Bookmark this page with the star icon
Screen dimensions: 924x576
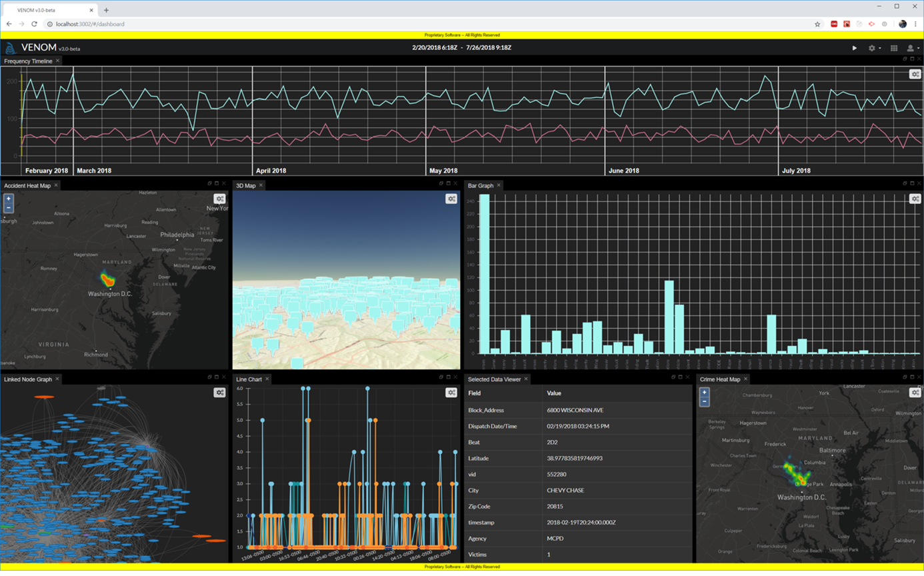click(x=817, y=24)
